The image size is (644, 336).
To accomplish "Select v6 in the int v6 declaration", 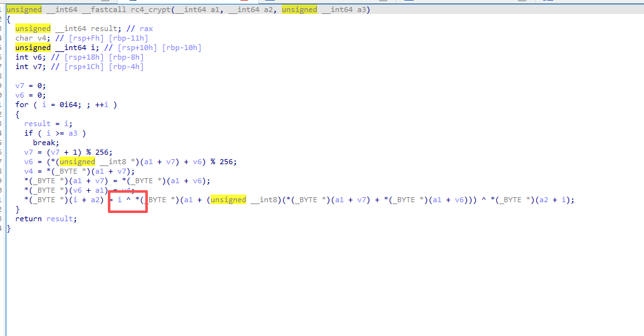I will point(37,57).
